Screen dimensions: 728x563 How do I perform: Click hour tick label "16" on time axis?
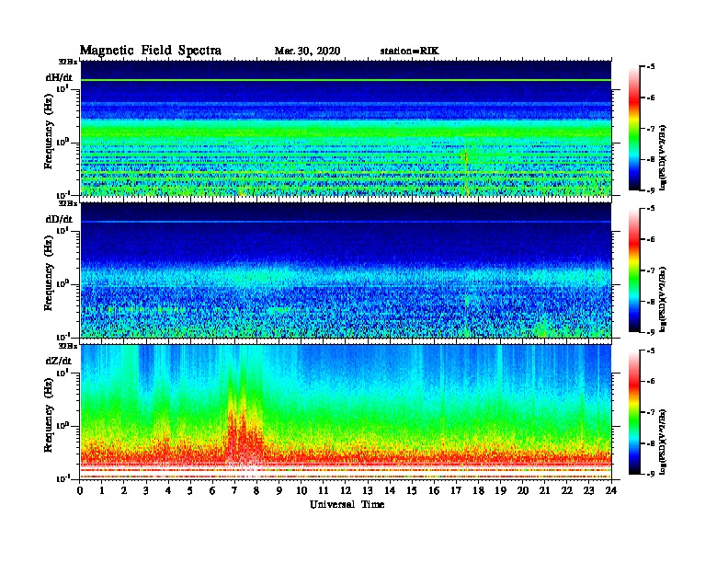[434, 491]
